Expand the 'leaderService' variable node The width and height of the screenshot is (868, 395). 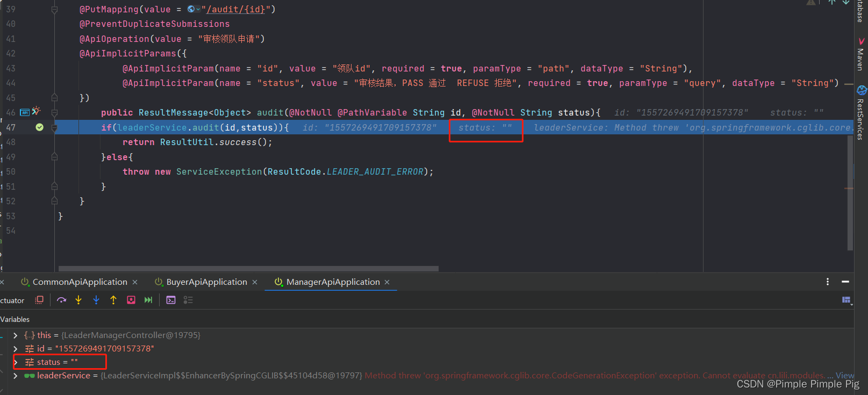pos(15,376)
